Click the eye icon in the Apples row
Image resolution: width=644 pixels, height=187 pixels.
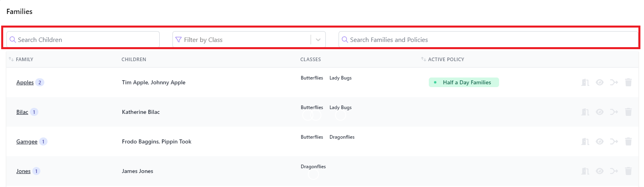(600, 82)
